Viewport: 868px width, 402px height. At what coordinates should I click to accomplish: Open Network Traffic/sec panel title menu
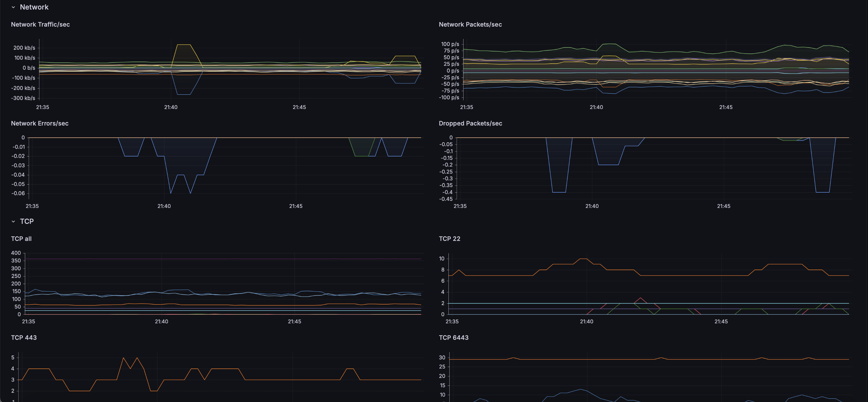[40, 24]
